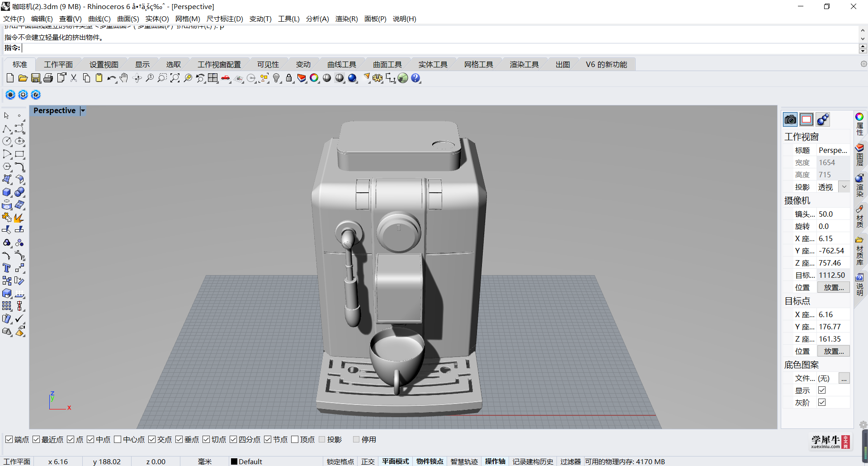Open the Perspective viewport title dropdown arrow
The height and width of the screenshot is (466, 868).
coord(83,110)
